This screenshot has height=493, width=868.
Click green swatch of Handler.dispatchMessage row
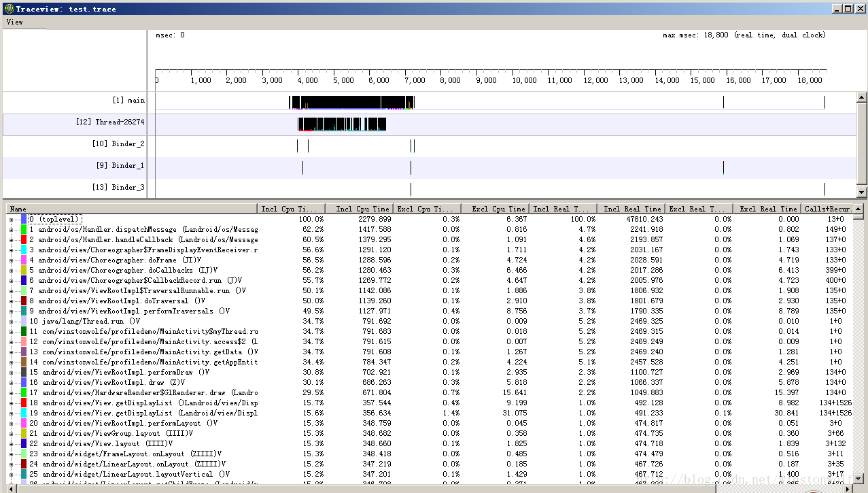[24, 230]
